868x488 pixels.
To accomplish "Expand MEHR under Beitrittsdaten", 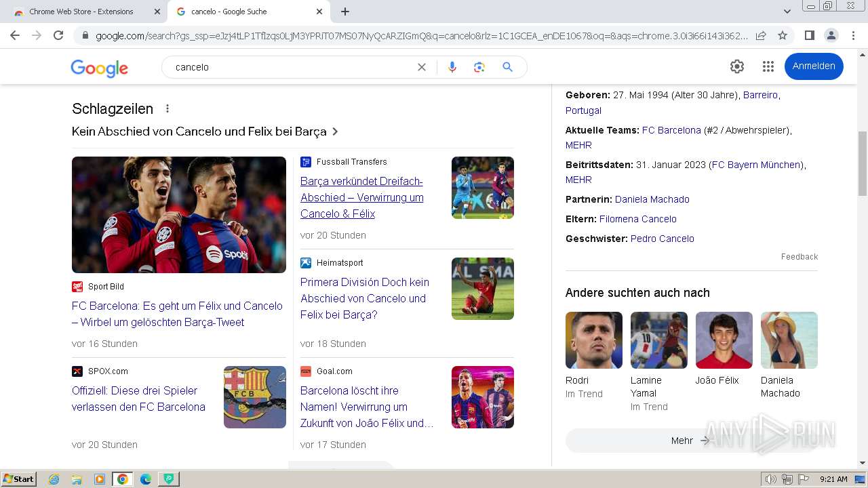I will point(578,180).
